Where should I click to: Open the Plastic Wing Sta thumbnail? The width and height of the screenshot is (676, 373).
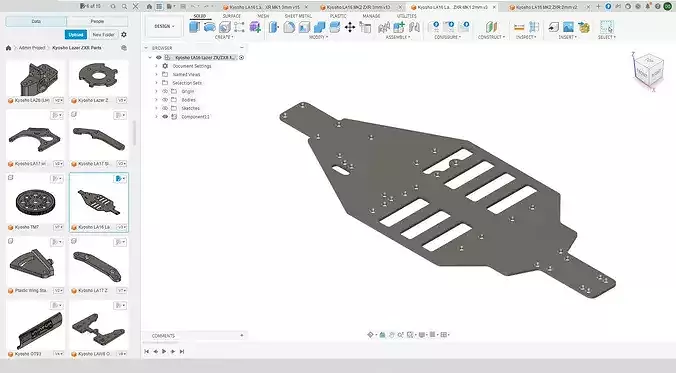point(35,265)
